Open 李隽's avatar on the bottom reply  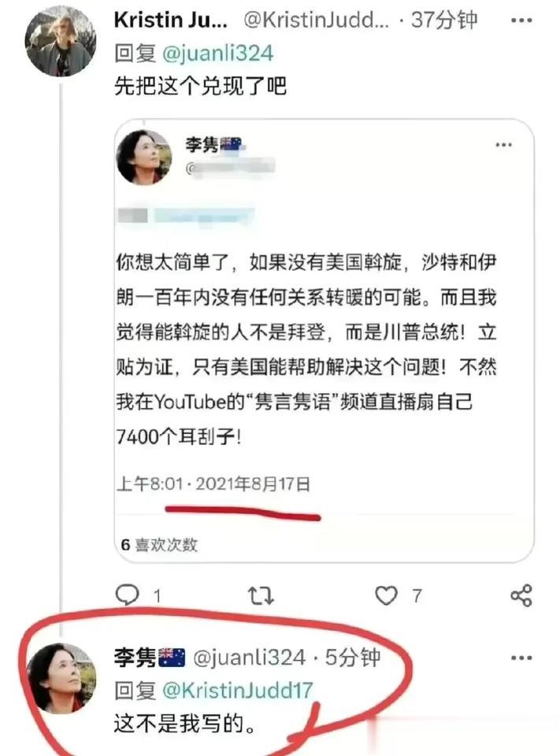(x=61, y=678)
